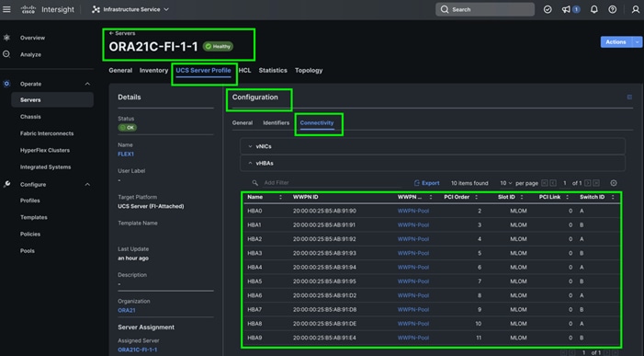The height and width of the screenshot is (356, 644).
Task: Go back to Servers link
Action: click(x=122, y=33)
